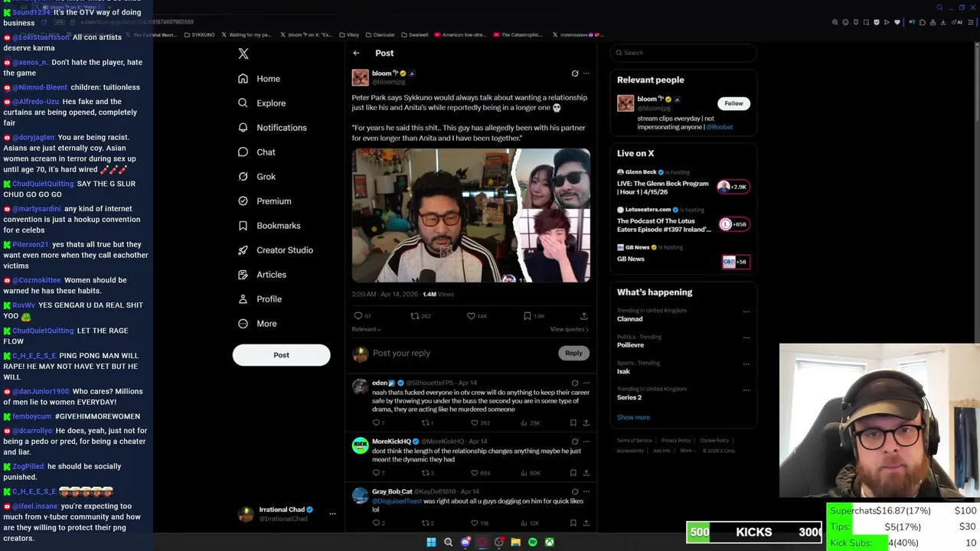Click the @DisguisedToast mention link
This screenshot has height=551, width=980.
(x=397, y=501)
